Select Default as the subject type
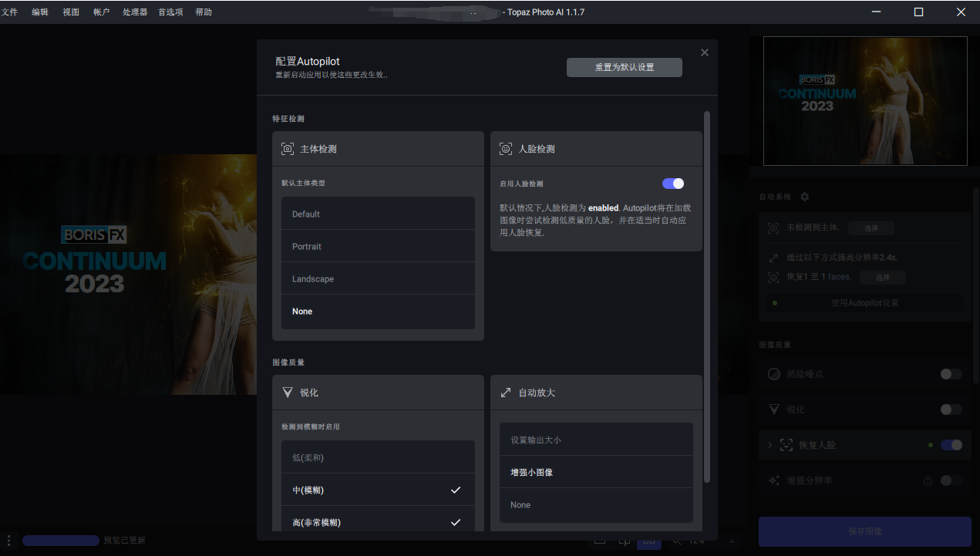980x556 pixels. [x=378, y=214]
